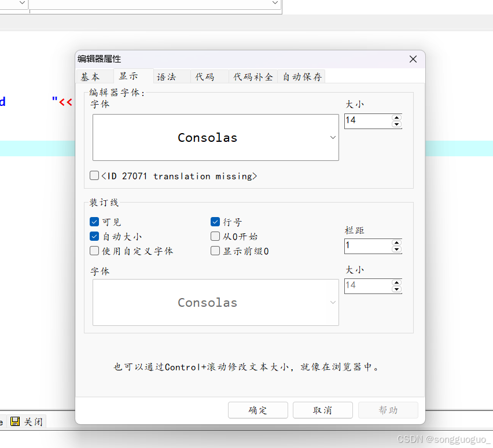
Task: Check the 从0开始 checkbox
Action: (215, 236)
